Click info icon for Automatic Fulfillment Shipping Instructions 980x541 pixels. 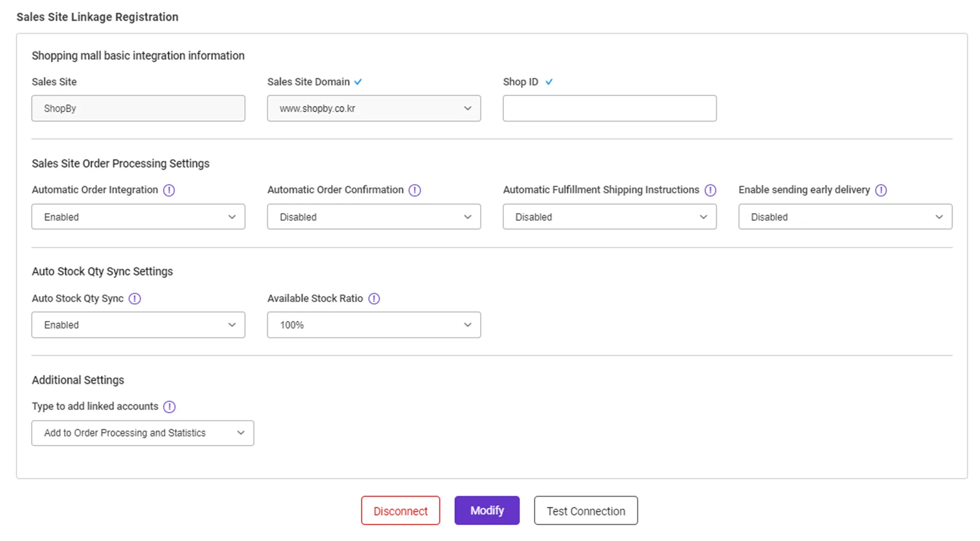710,190
